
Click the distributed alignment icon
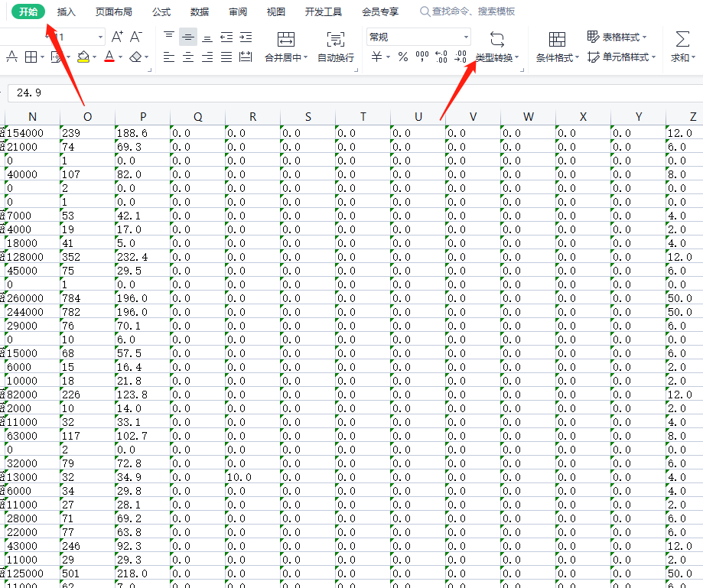(246, 57)
